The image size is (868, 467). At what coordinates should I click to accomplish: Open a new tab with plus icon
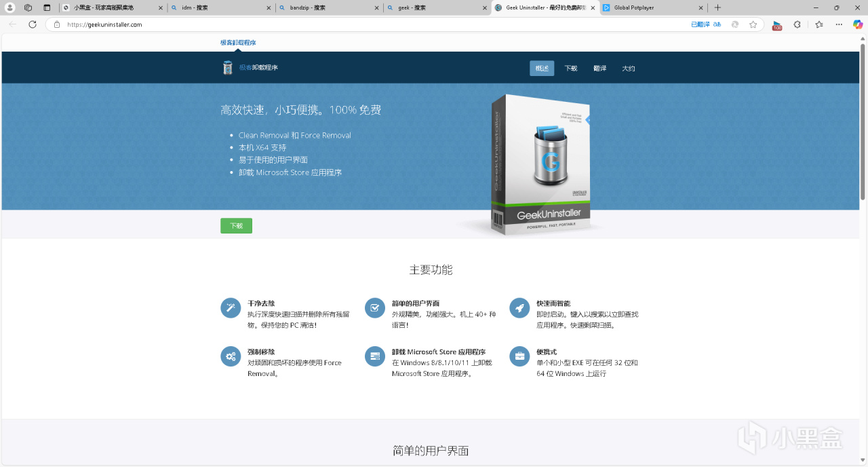[x=717, y=7]
